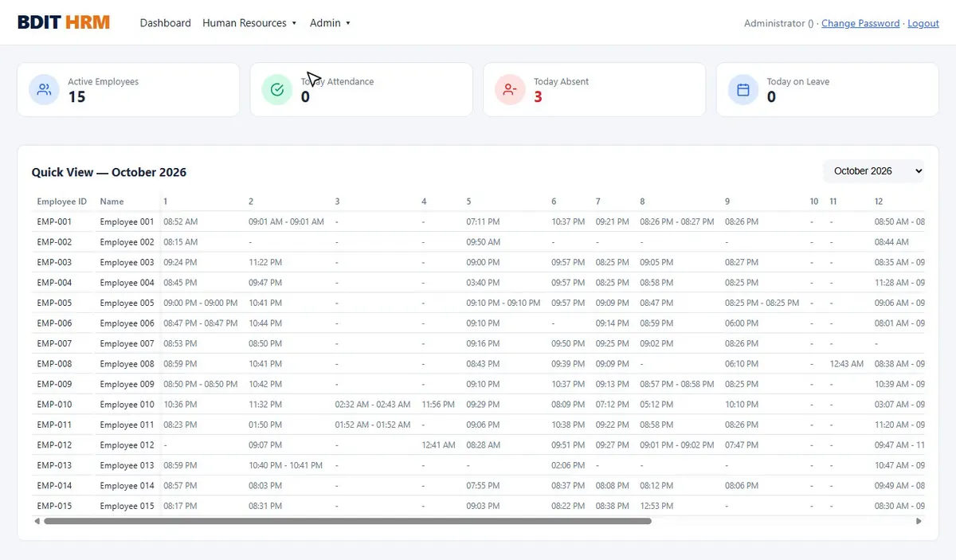Click the Today Absent count 3

(x=538, y=97)
